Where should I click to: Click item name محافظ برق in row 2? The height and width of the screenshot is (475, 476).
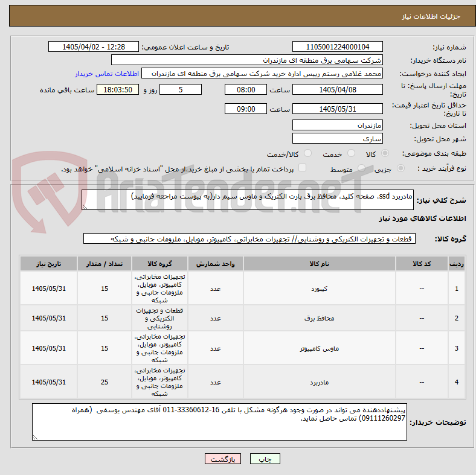tap(319, 318)
